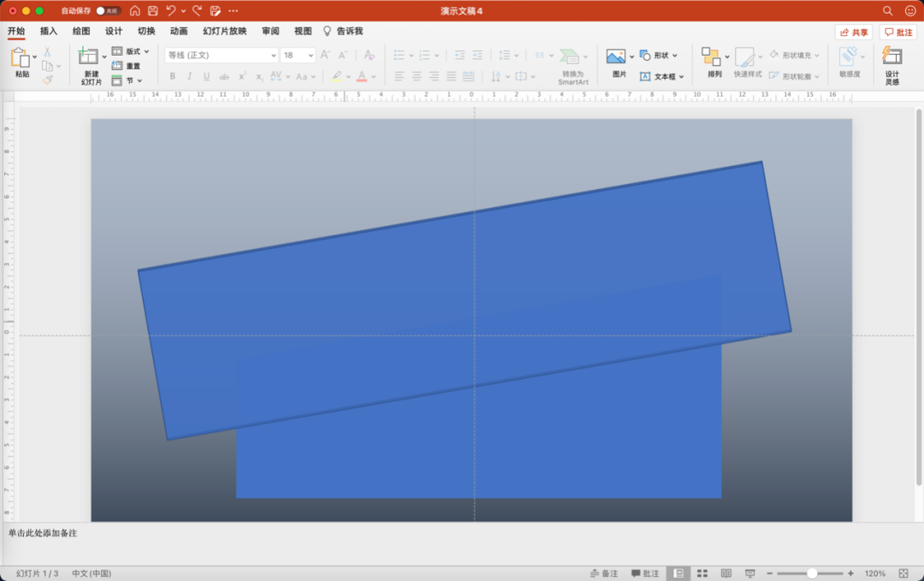Viewport: 924px width, 581px height.
Task: Switch to the 幻灯片放映 tab
Action: pyautogui.click(x=224, y=31)
